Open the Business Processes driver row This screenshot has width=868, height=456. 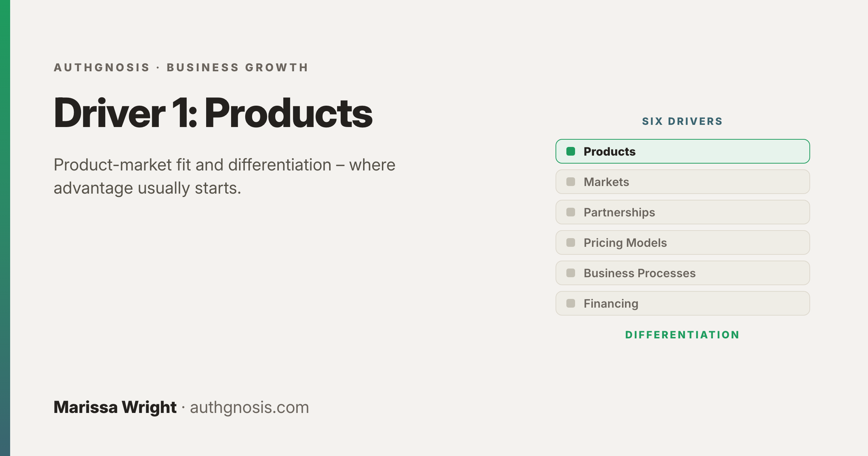click(683, 273)
